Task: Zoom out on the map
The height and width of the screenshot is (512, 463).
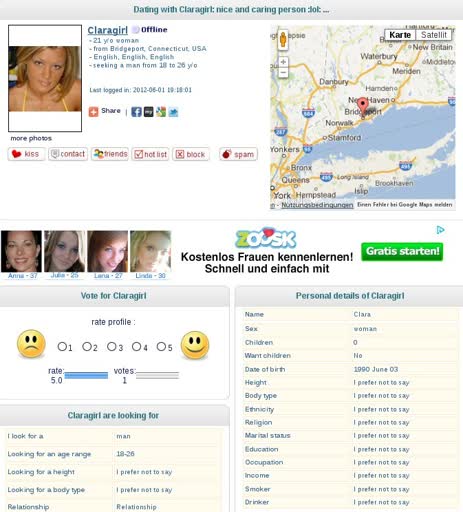Action: pos(283,72)
